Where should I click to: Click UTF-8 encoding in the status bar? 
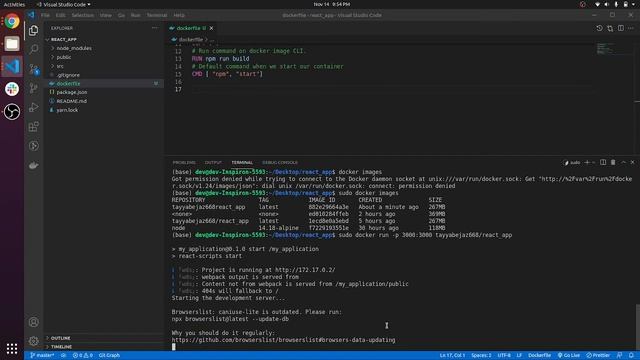504,356
